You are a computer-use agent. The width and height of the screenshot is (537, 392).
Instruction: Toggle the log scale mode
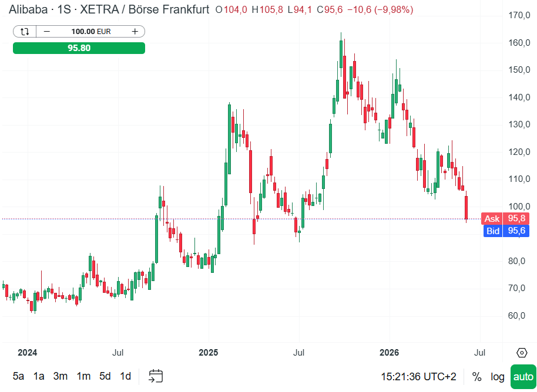[497, 377]
